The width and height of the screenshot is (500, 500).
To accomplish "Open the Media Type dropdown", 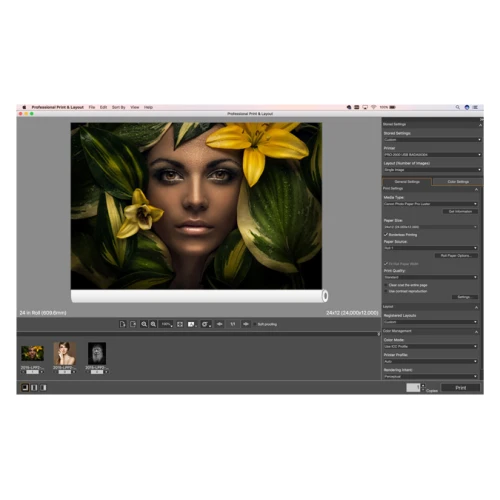I will (430, 204).
